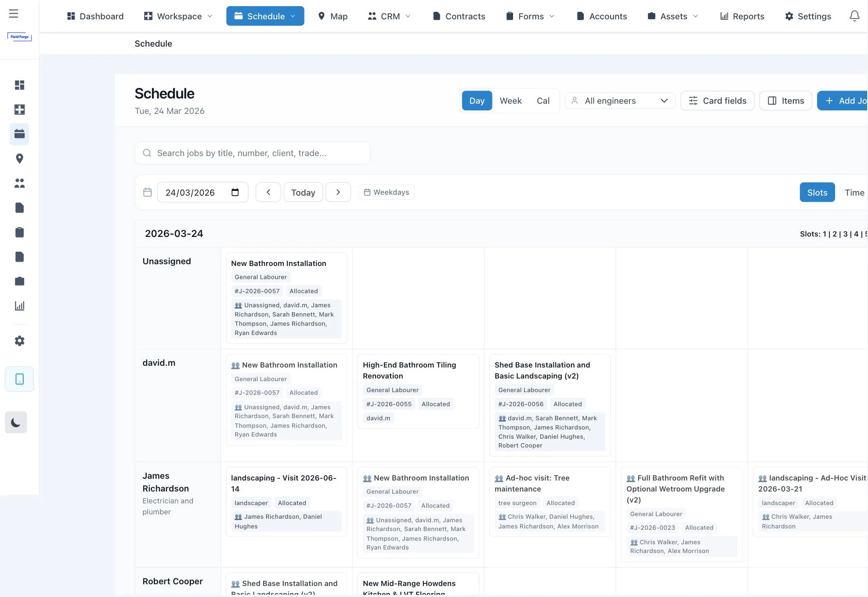Open the sidebar CRM people icon
868x597 pixels.
tap(19, 183)
